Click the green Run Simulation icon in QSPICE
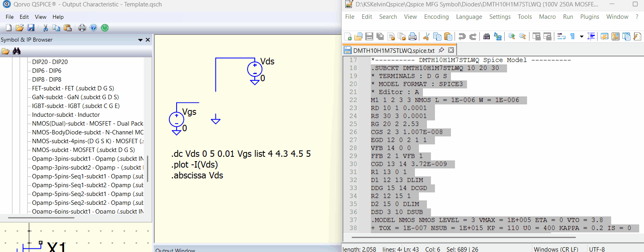The image size is (644, 252). pos(105,28)
